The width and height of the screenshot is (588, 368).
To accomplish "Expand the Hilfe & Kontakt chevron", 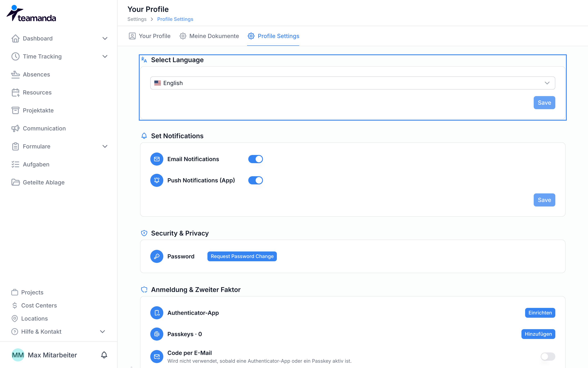I will (x=102, y=332).
